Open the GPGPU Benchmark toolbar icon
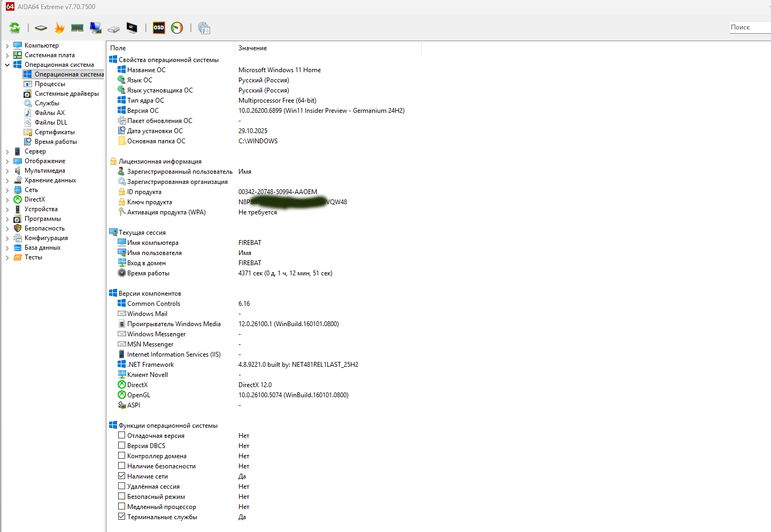Screen dimensions: 771x532 coord(132,28)
